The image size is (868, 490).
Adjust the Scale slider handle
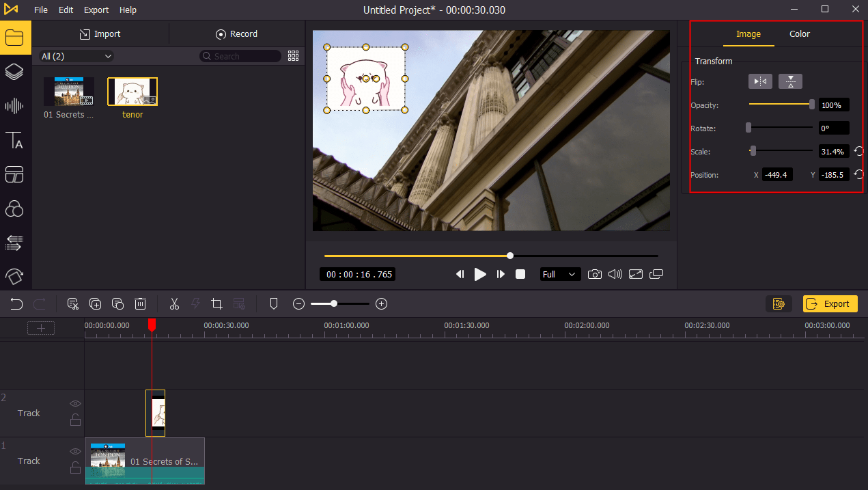753,150
